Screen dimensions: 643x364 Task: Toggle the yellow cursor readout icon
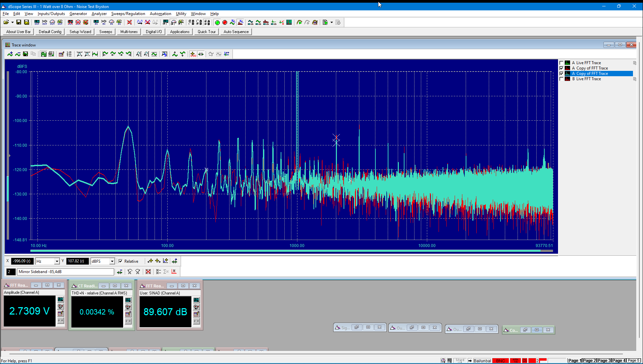[193, 54]
